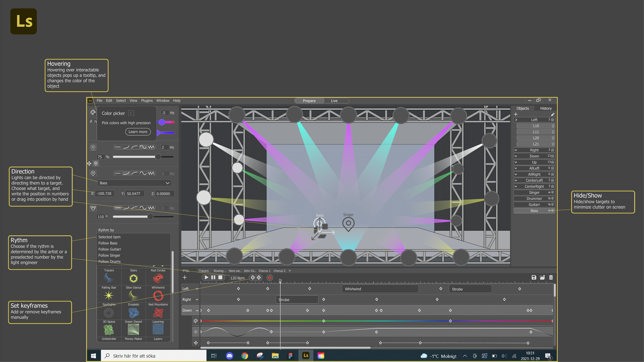This screenshot has width=644, height=362.
Task: Toggle the Guitarr target eye icon
Action: tap(549, 204)
